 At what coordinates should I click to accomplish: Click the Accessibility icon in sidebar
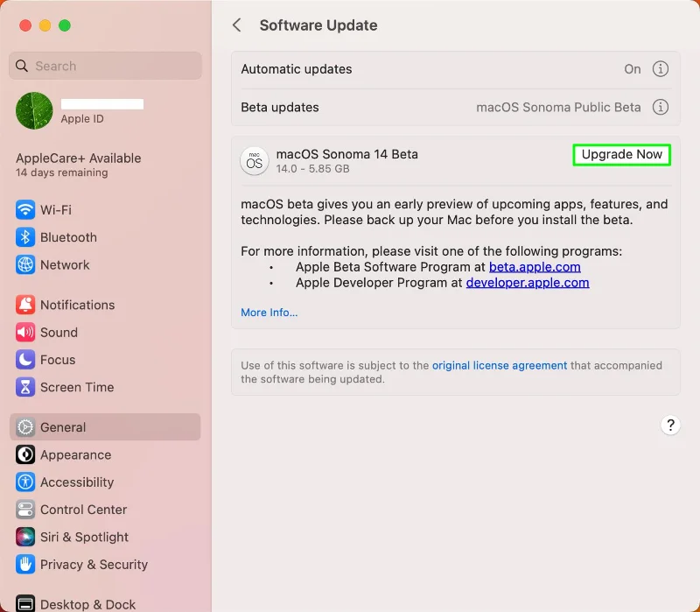25,482
